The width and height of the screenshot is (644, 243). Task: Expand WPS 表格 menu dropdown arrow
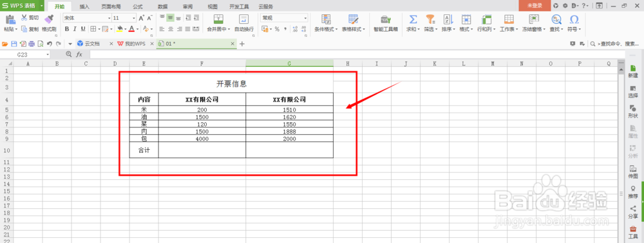(41, 5)
